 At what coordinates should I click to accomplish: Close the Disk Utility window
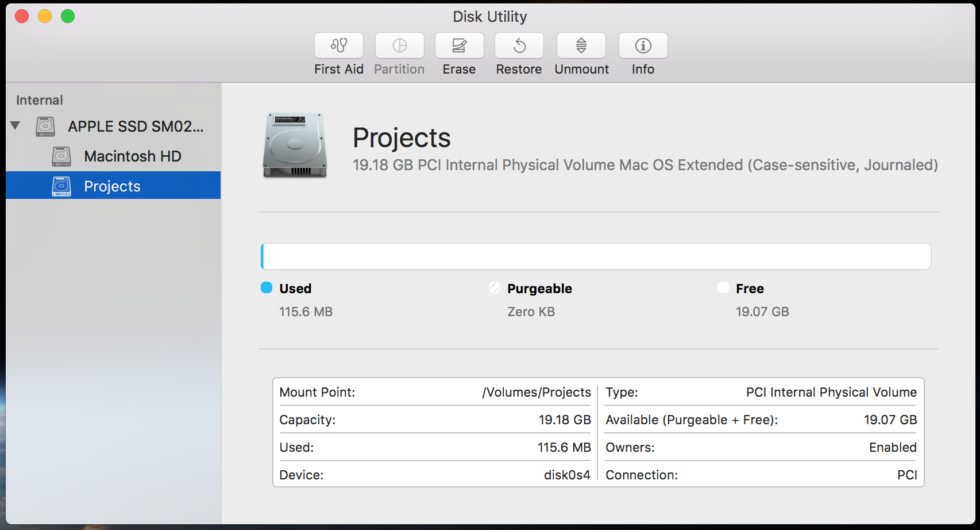22,16
